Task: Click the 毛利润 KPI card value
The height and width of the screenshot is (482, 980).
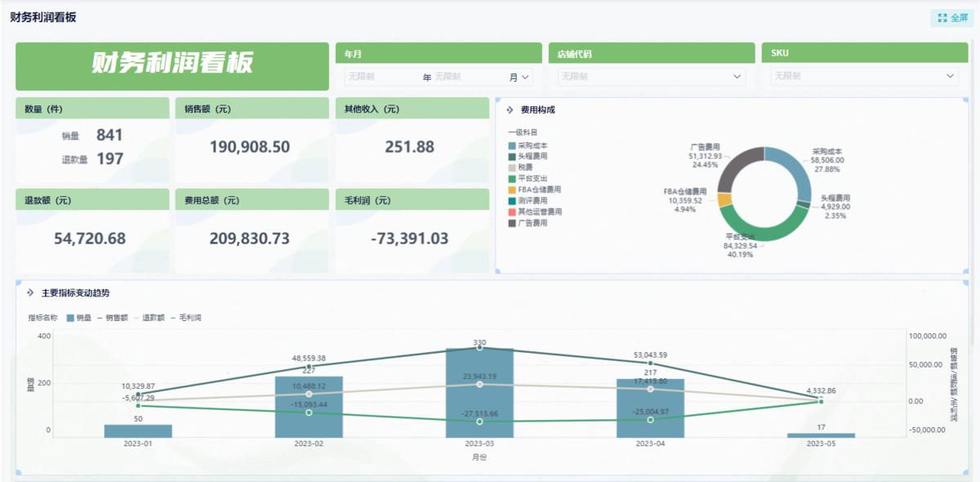Action: (409, 239)
